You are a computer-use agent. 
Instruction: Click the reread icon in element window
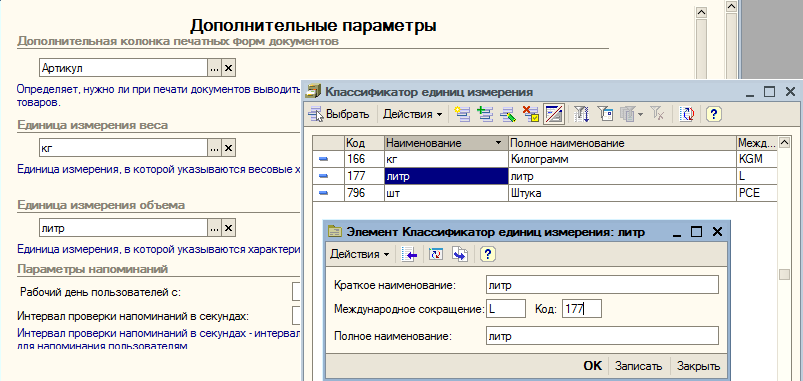pyautogui.click(x=436, y=254)
